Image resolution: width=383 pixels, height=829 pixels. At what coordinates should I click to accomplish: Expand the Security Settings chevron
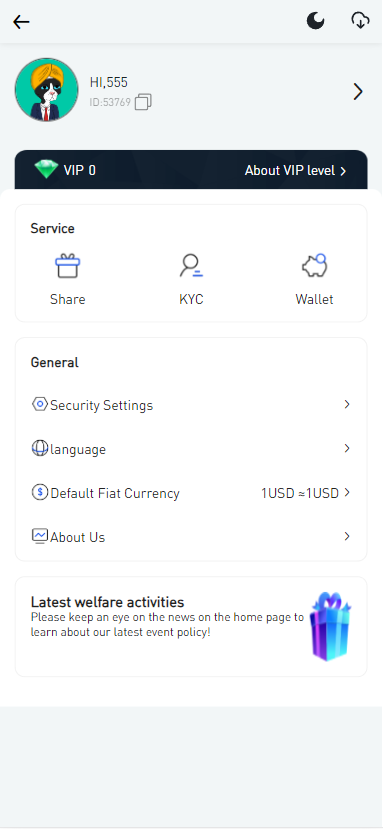pyautogui.click(x=347, y=404)
